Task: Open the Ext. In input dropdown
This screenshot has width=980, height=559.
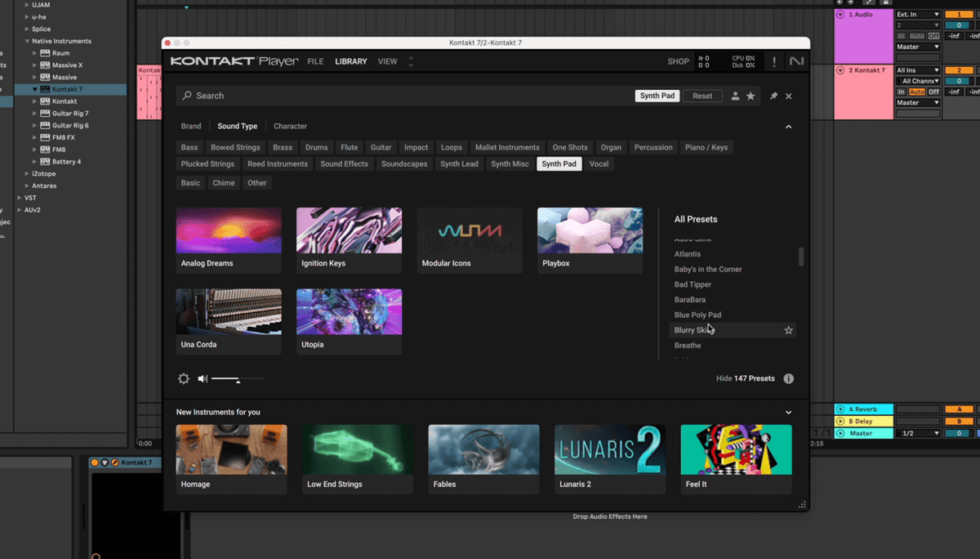Action: 918,15
